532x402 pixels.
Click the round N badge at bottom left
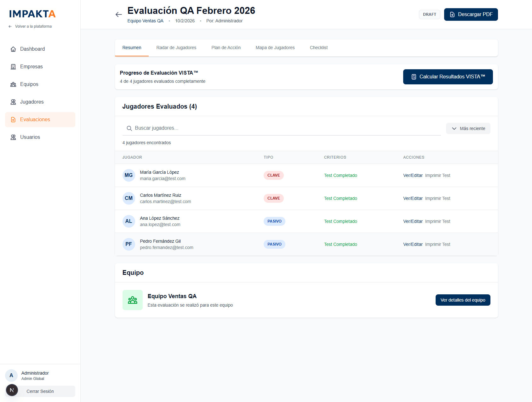pos(12,390)
